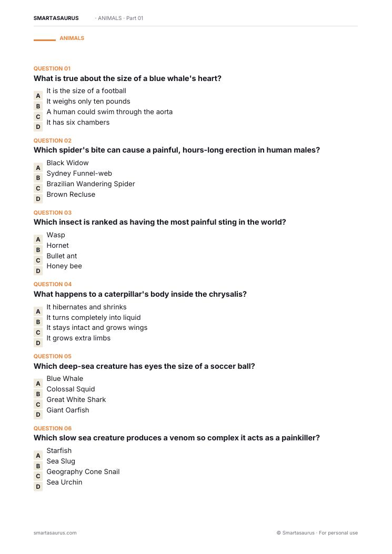Click the 'Colossal Squid' answer text
This screenshot has height=554, width=392.
71,389
